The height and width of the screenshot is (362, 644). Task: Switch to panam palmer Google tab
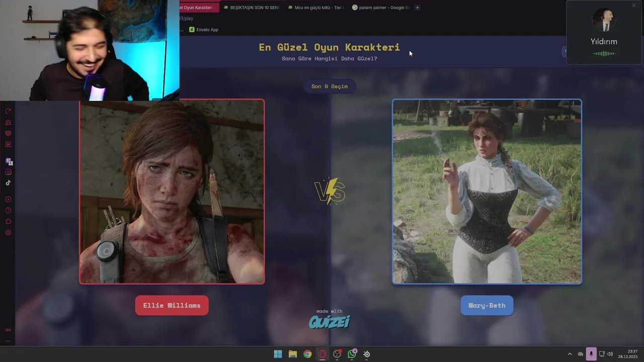(x=381, y=8)
